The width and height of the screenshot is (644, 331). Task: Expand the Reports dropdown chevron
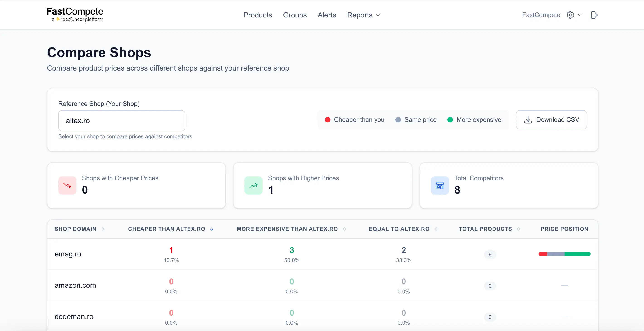coord(378,15)
